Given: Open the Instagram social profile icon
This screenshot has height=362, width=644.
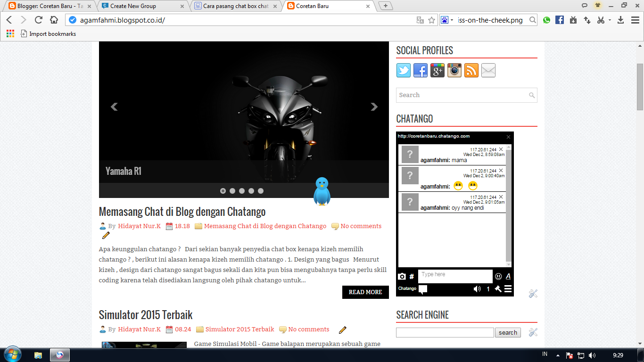Looking at the screenshot, I should point(454,70).
